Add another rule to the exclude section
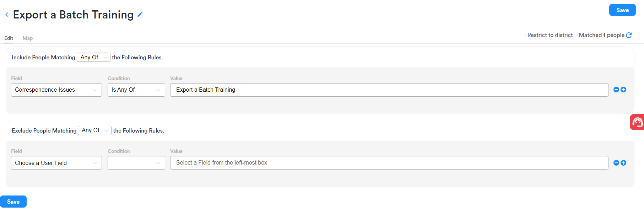 (x=623, y=163)
